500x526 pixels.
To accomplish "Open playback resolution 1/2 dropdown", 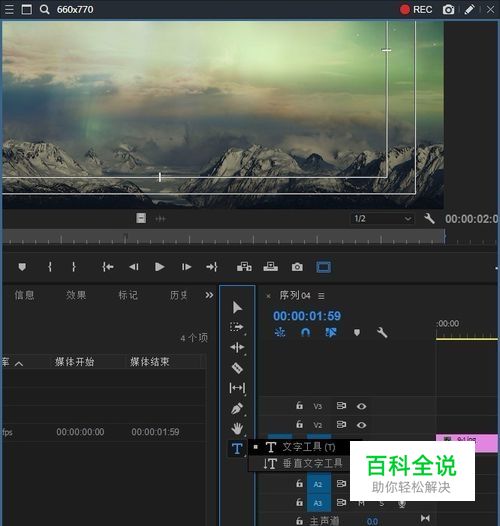I will coord(383,219).
